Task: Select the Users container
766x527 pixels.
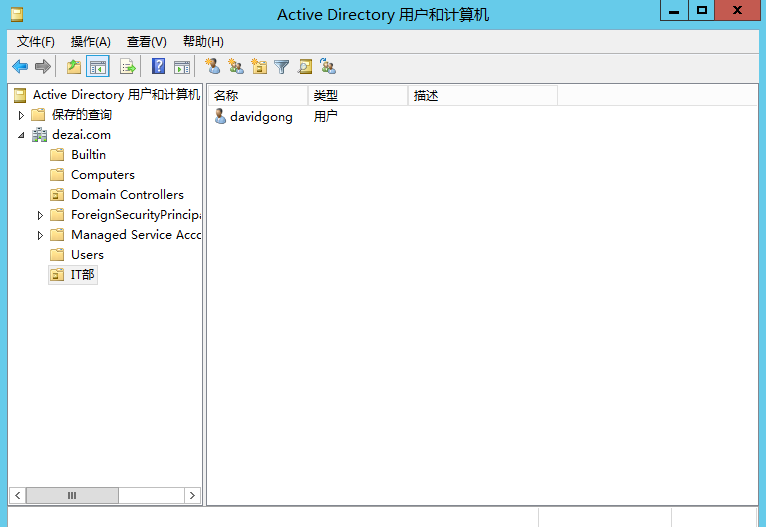Action: pyautogui.click(x=87, y=255)
